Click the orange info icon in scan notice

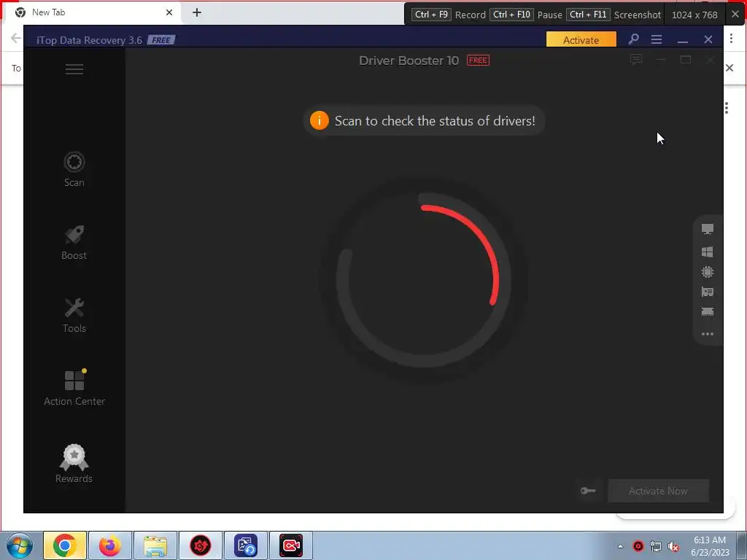320,120
